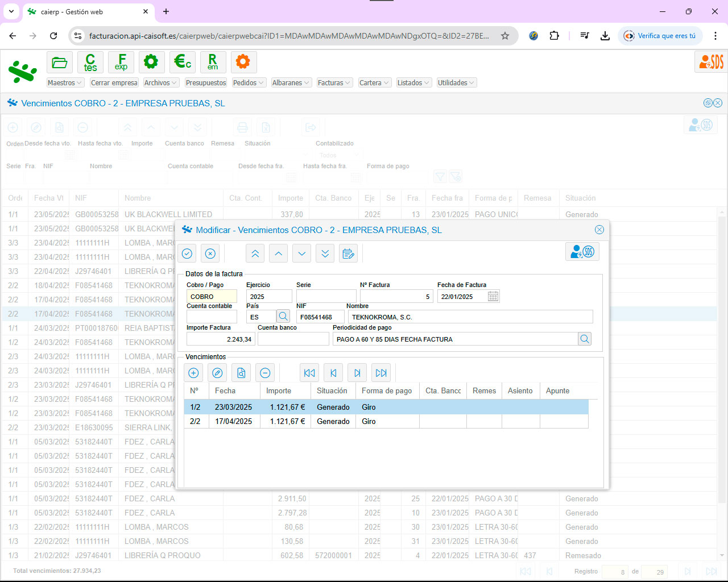Click the Presupuestos menu item

tap(206, 83)
